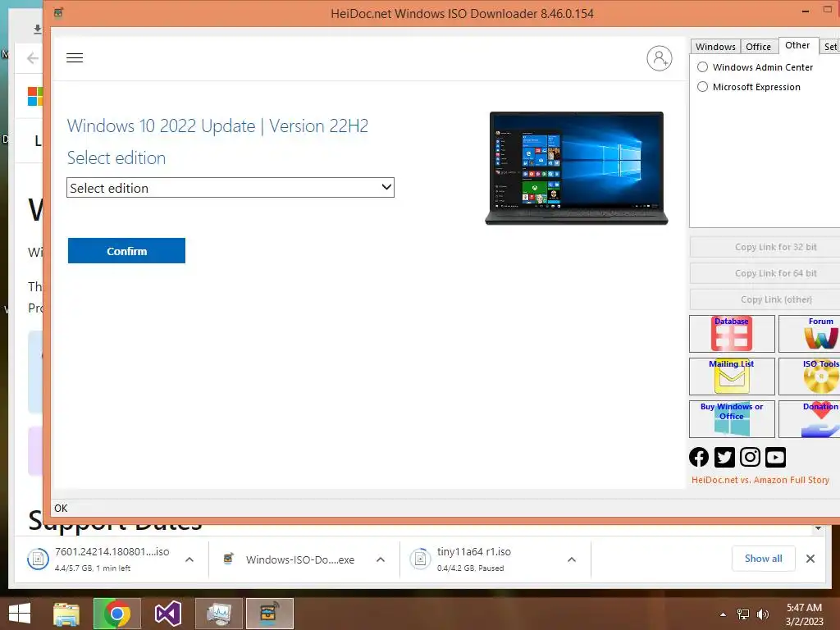The image size is (840, 630).
Task: Click the user account sign-in icon
Action: click(659, 58)
